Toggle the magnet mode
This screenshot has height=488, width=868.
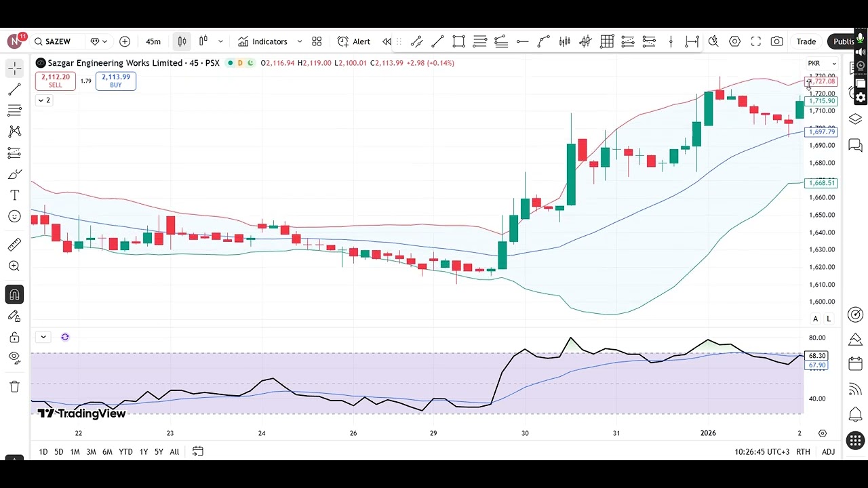[14, 295]
